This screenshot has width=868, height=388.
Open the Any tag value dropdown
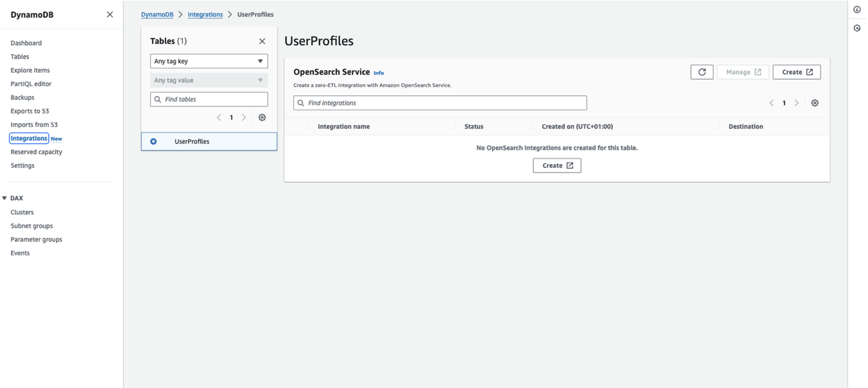(209, 80)
